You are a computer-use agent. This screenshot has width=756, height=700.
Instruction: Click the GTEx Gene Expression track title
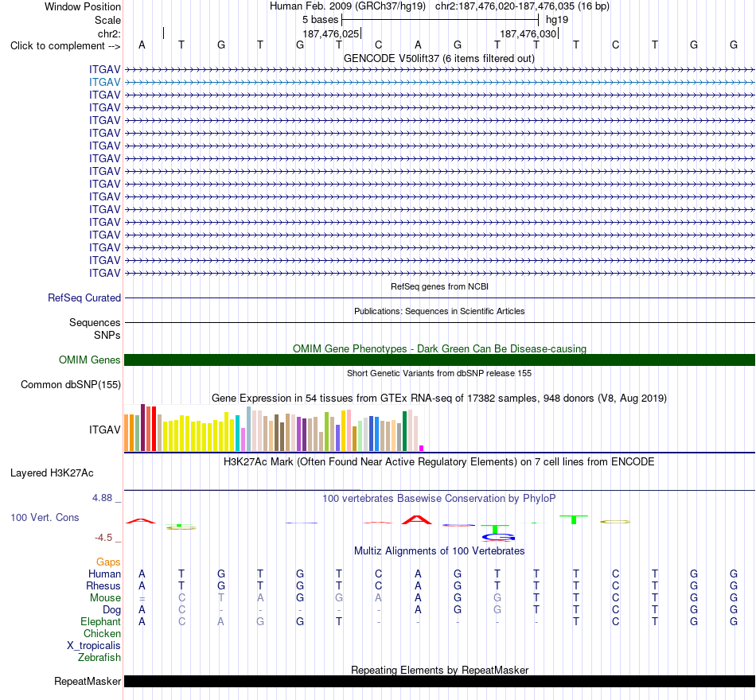439,399
